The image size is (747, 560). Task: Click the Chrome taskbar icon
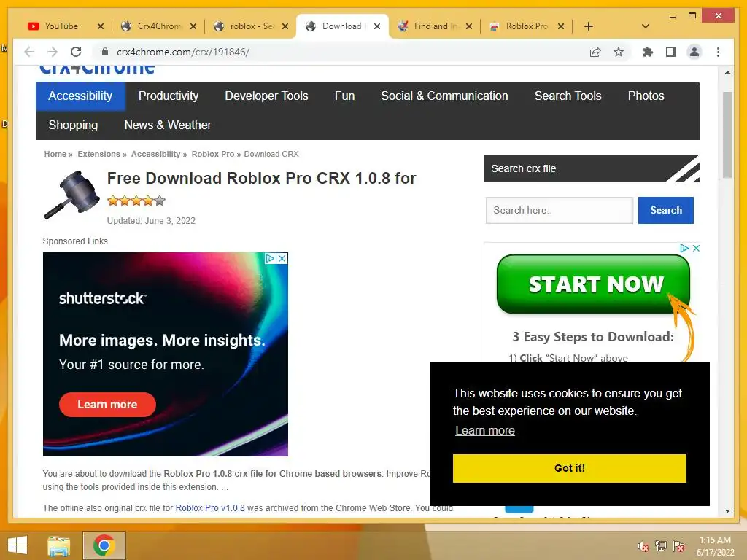tap(104, 545)
